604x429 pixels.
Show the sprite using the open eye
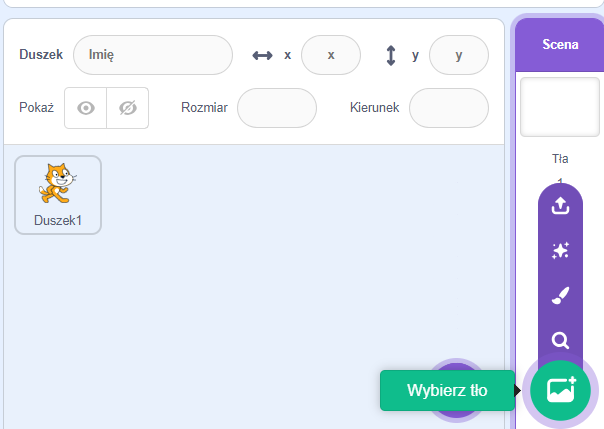point(86,108)
